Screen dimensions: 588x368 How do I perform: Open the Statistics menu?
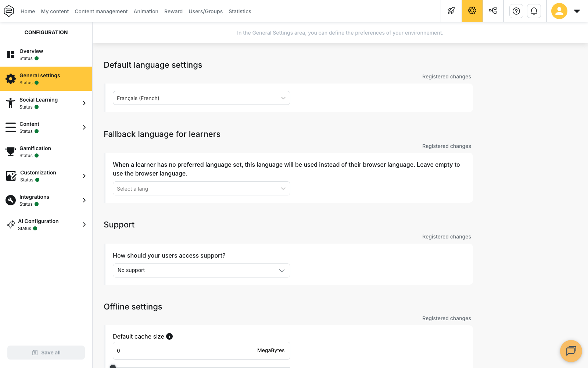pyautogui.click(x=240, y=11)
